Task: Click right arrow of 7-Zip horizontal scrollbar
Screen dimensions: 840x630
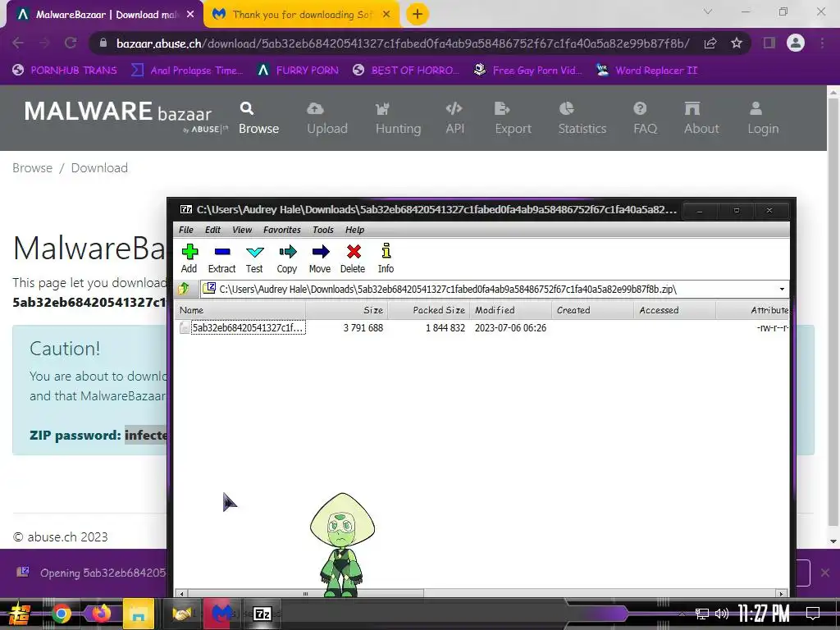Action: click(x=782, y=594)
